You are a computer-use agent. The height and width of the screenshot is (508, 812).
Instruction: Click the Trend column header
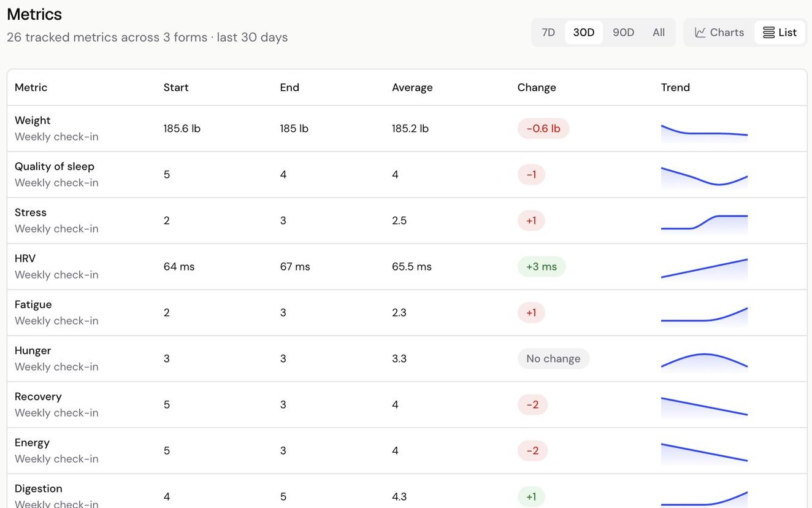pos(675,87)
